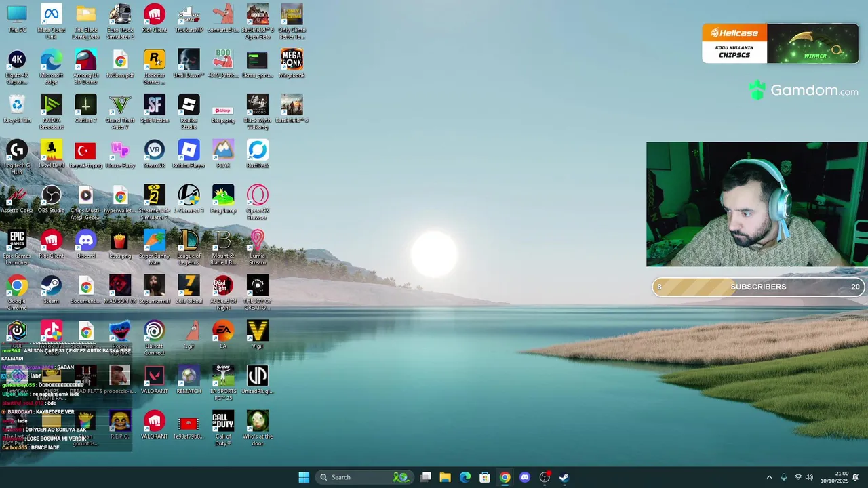This screenshot has width=868, height=488.
Task: Launch NVIDIA Broadcast from the desktop
Action: tap(52, 112)
